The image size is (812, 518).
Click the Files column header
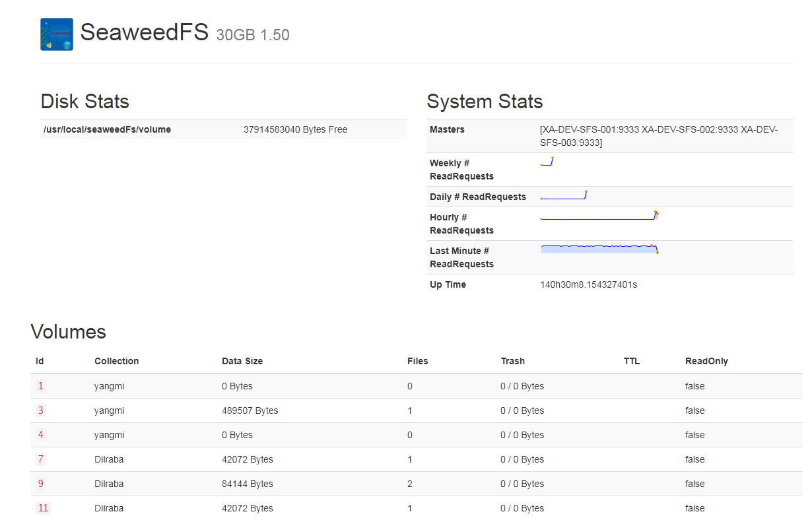coord(418,361)
